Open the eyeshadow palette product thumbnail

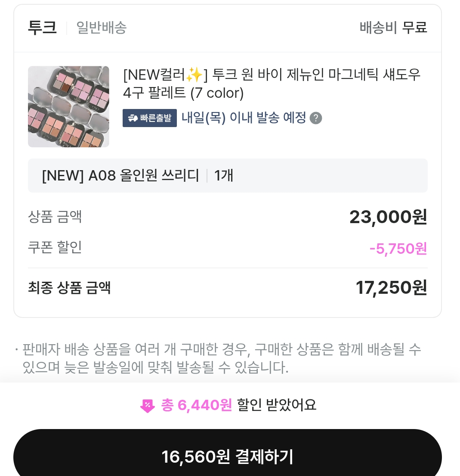click(x=68, y=106)
